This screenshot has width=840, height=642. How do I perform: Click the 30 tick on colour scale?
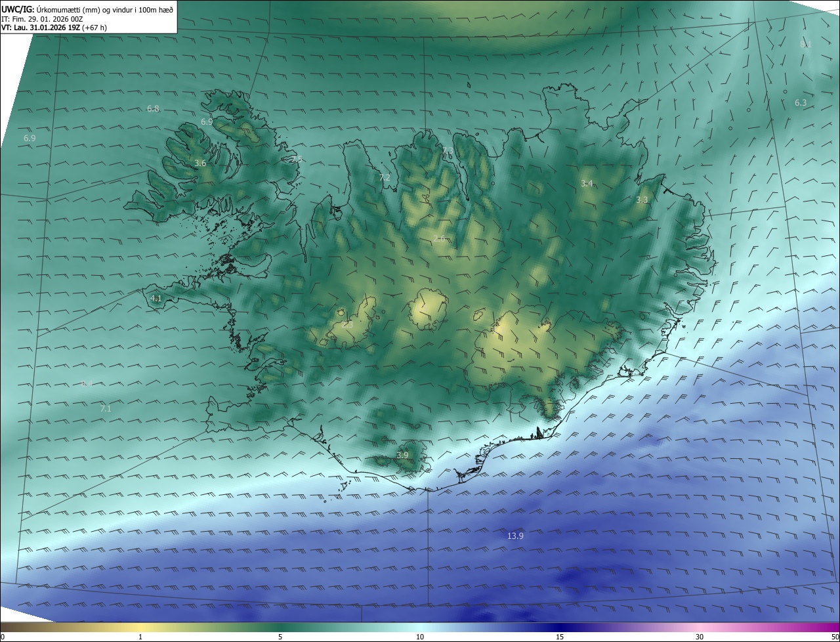tap(700, 637)
